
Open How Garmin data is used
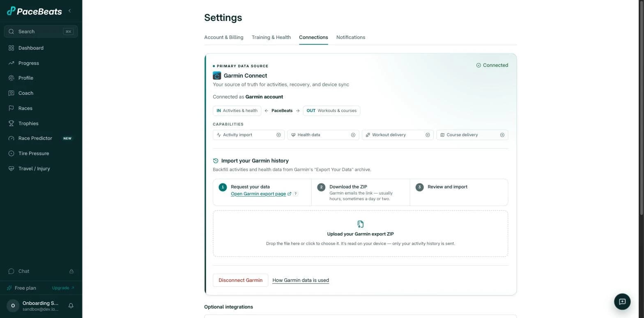[301, 280]
